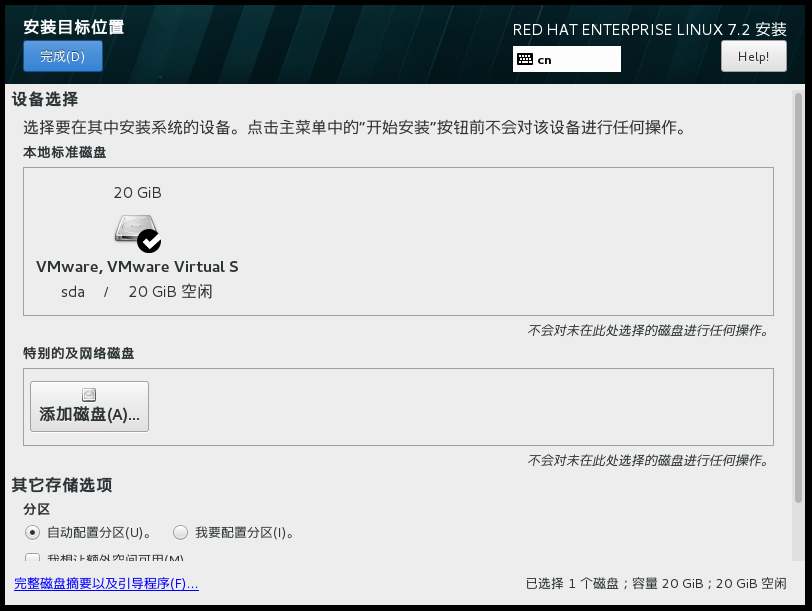Click the 添加磁盘(A)... add disk button
812x611 pixels.
pyautogui.click(x=90, y=406)
